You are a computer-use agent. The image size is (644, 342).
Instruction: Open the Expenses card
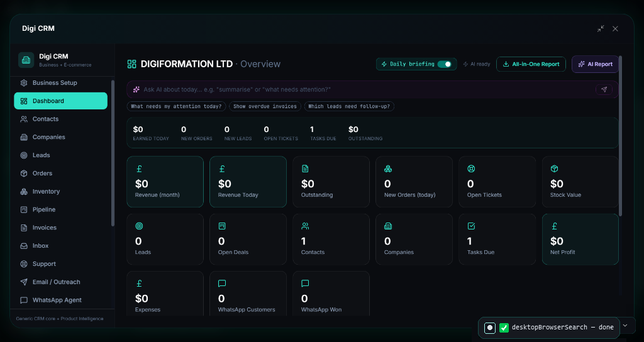click(x=165, y=293)
